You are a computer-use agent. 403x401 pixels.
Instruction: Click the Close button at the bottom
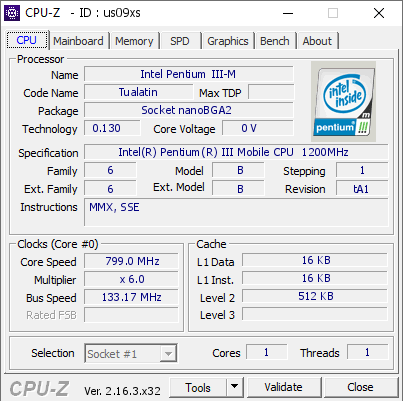point(361,387)
